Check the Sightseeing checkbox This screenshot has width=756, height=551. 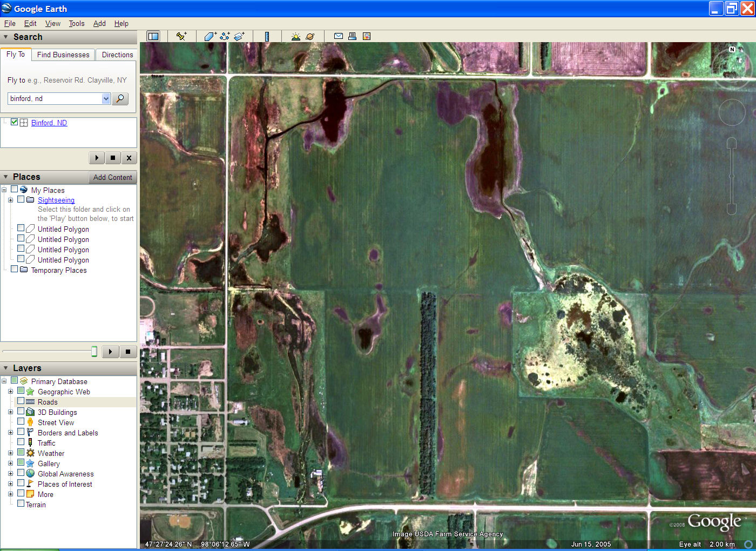pyautogui.click(x=21, y=199)
